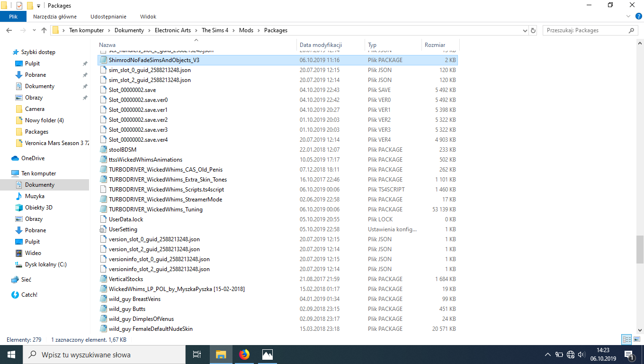Open Camera folder in sidebar

click(35, 109)
